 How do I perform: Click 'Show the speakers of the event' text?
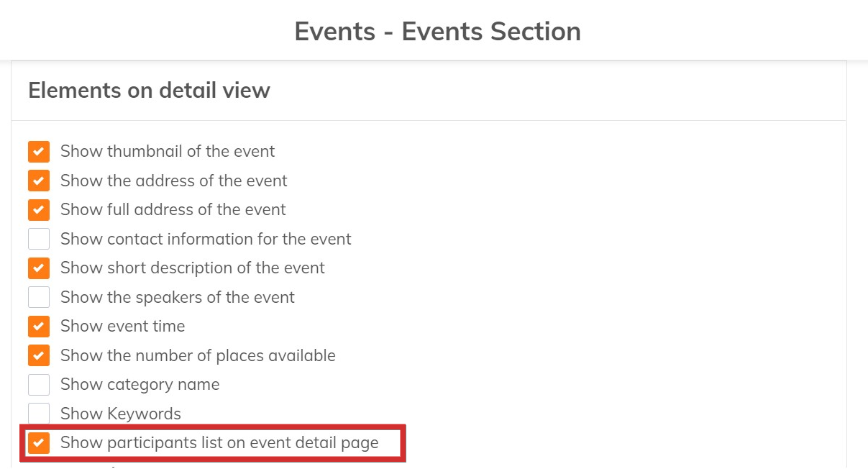(177, 297)
